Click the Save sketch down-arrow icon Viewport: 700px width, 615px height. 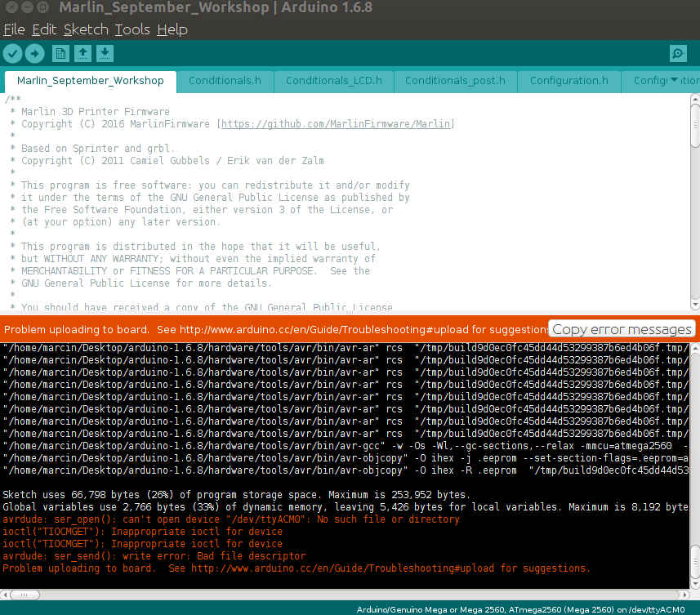click(105, 54)
